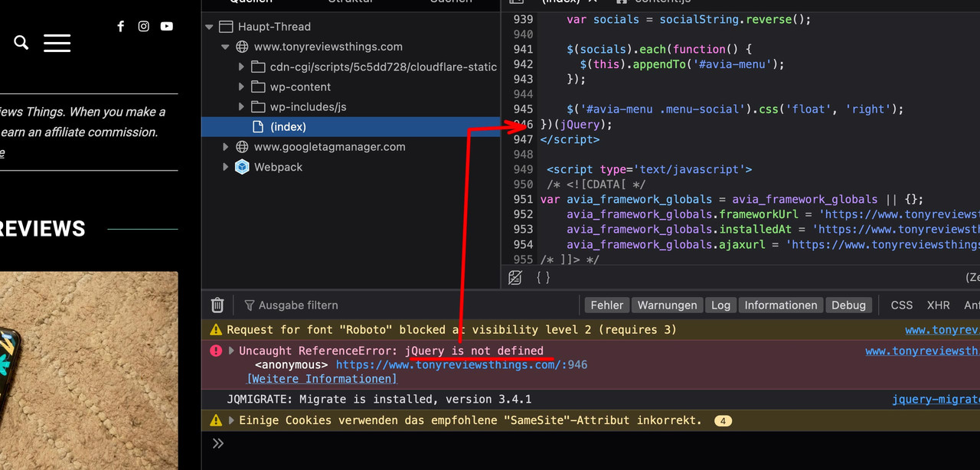Toggle the CSS console filter

pyautogui.click(x=902, y=305)
